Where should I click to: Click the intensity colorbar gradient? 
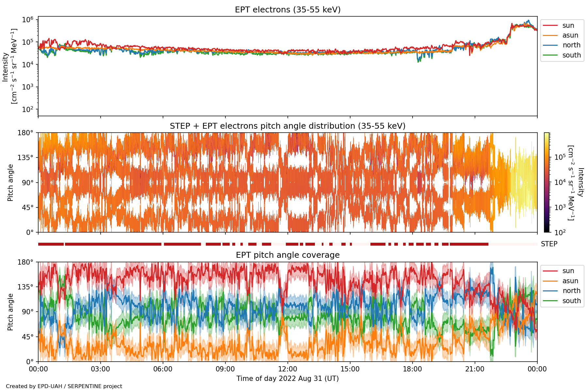coord(547,182)
